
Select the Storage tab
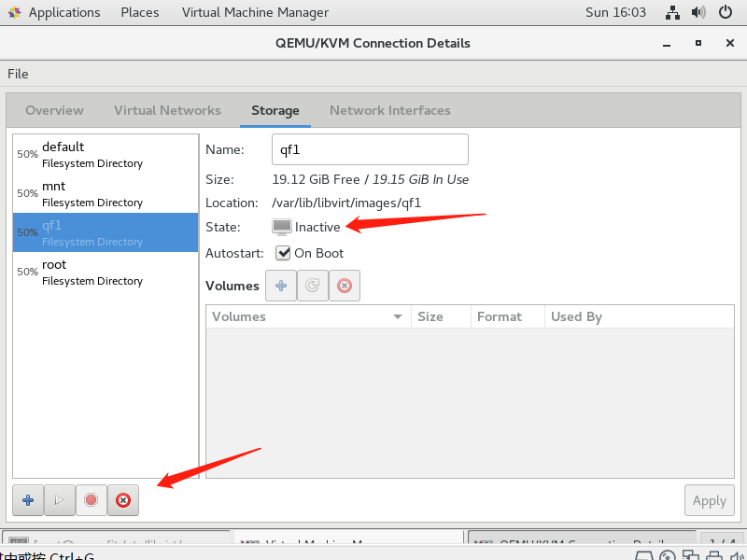point(275,110)
